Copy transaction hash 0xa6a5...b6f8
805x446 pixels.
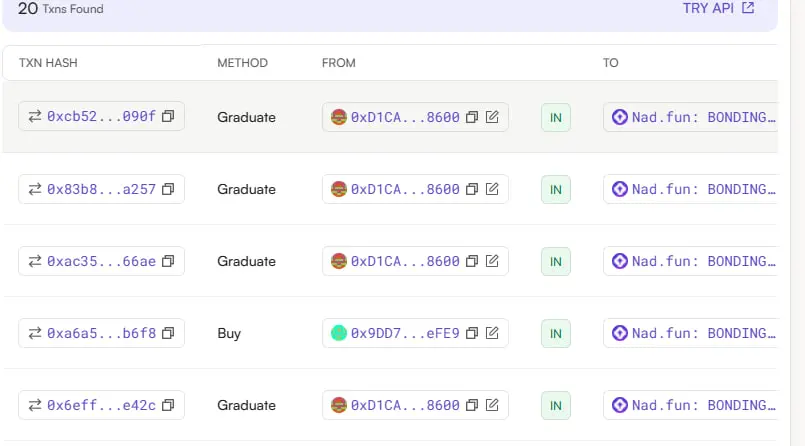tap(168, 333)
